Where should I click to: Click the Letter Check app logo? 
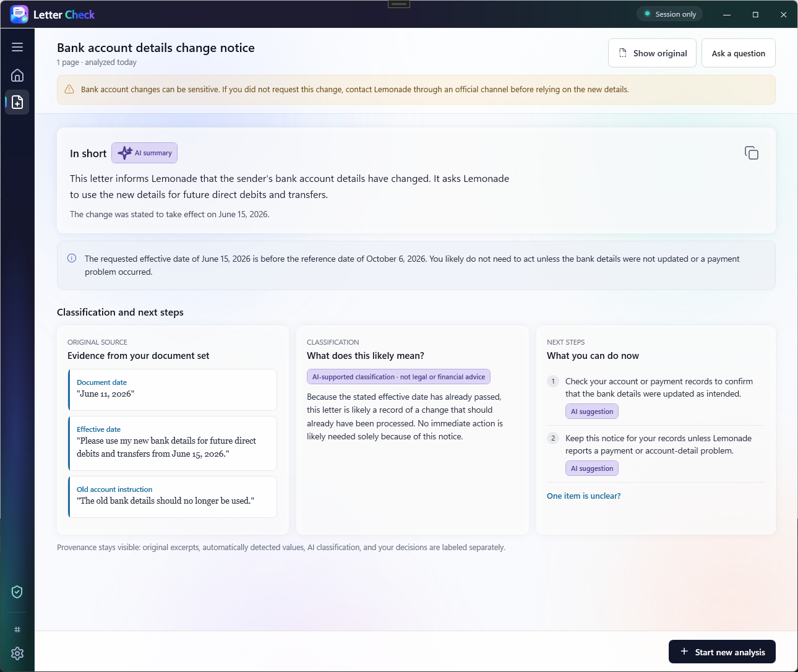pos(19,14)
